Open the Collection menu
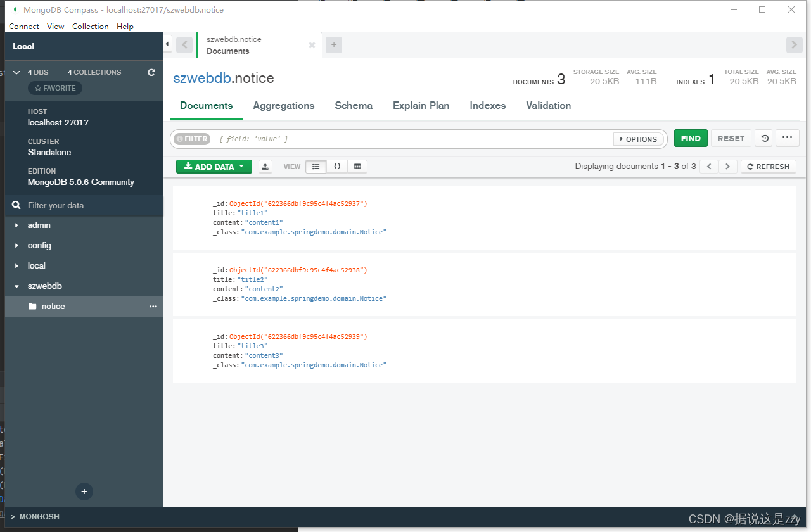 pos(91,27)
